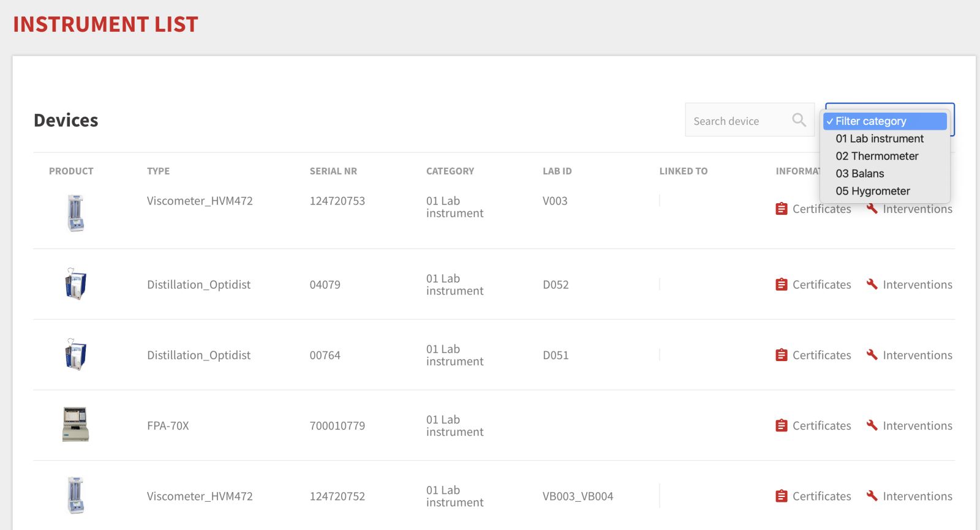This screenshot has width=980, height=530.
Task: Choose 02 Thermometer filter option
Action: click(876, 156)
